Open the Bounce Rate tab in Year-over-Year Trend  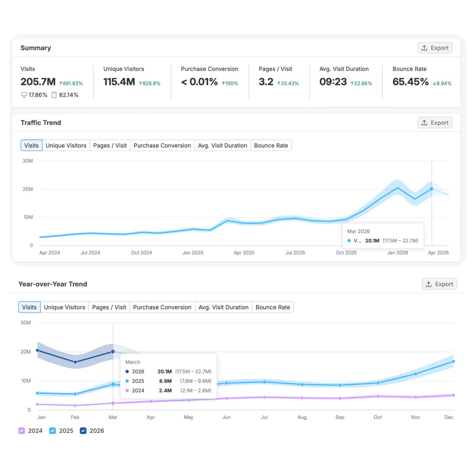click(x=273, y=307)
